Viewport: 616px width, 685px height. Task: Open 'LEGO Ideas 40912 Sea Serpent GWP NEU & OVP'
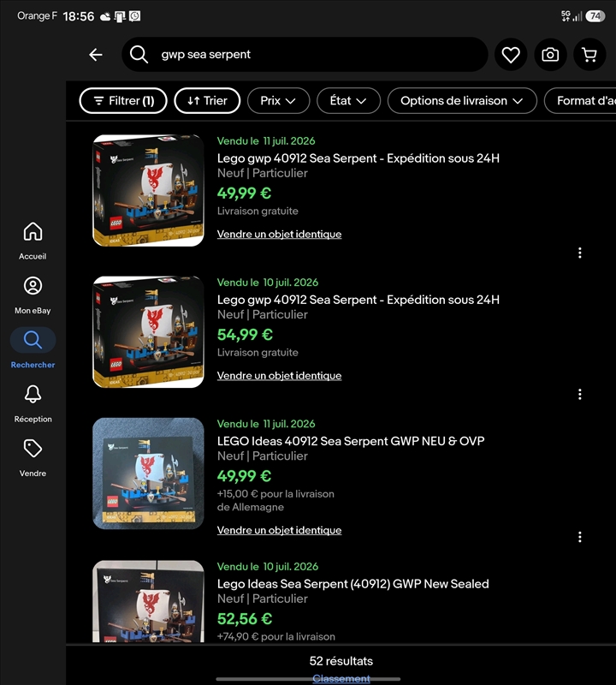tap(351, 441)
